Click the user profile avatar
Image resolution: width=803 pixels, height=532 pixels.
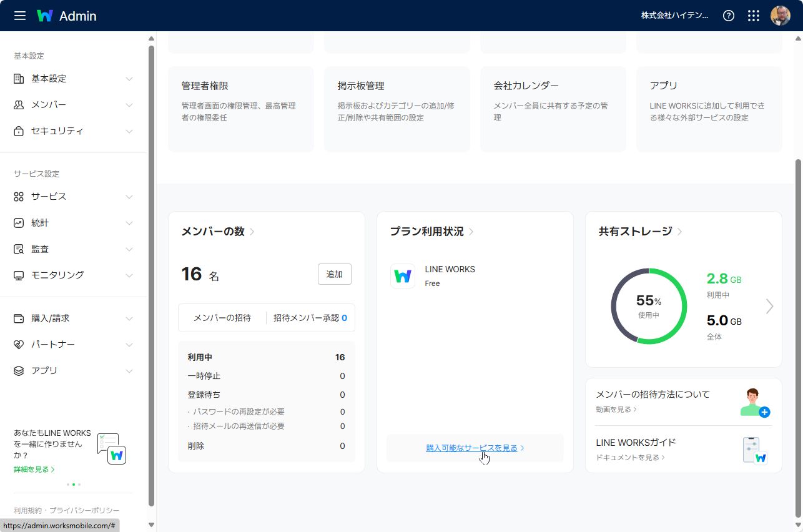tap(781, 16)
